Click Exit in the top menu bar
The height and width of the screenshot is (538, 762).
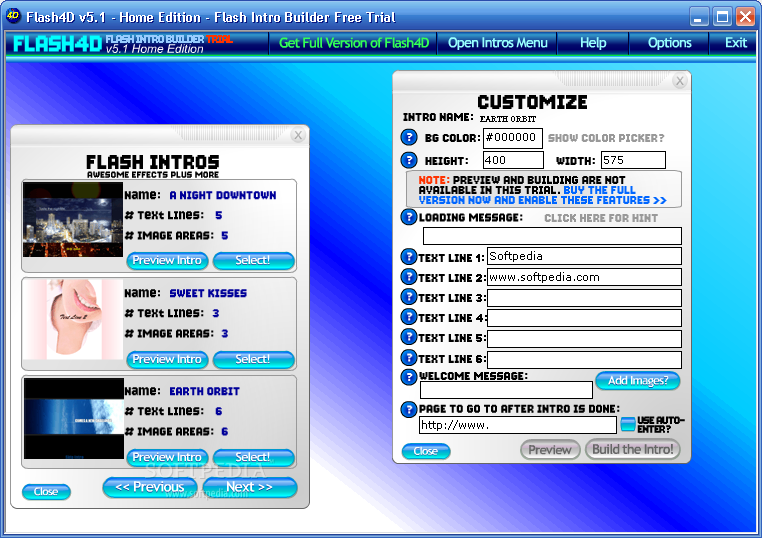tap(735, 43)
